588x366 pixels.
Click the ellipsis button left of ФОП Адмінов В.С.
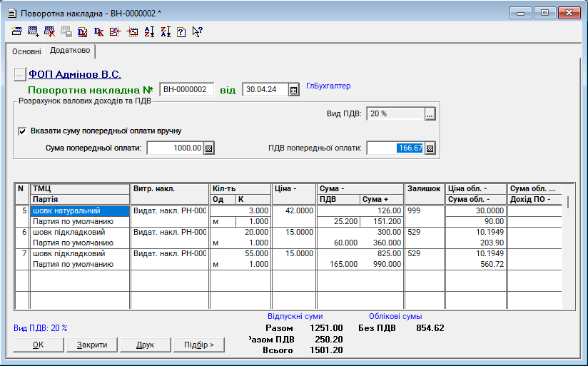click(20, 75)
